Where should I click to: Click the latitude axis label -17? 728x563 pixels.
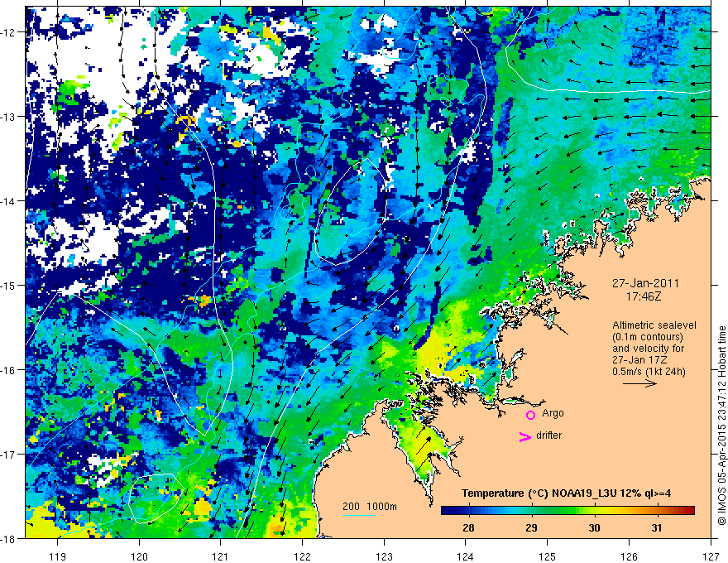8,454
